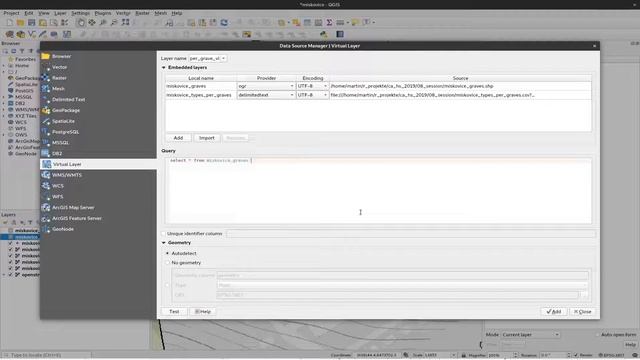
Task: Click the Add embedded layer button
Action: click(x=178, y=138)
